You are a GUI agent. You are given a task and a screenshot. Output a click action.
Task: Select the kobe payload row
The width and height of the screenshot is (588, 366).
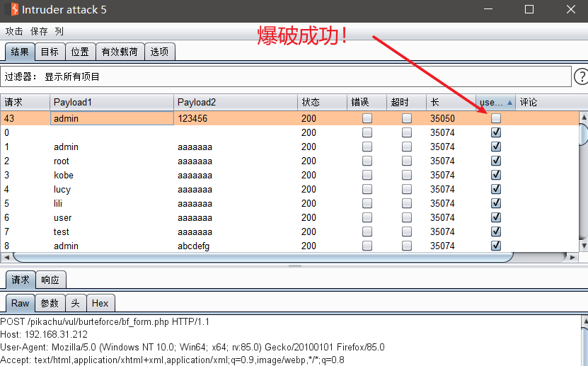pos(289,175)
